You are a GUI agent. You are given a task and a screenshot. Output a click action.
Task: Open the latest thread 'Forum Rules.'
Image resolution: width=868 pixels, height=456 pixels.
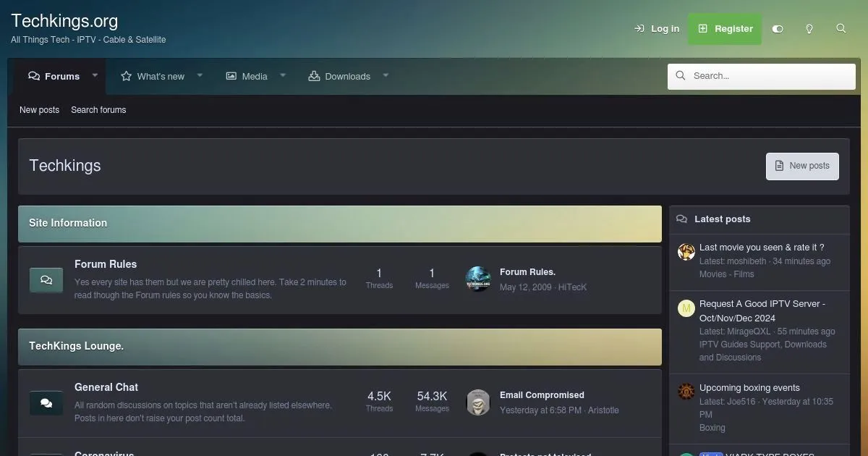tap(527, 272)
